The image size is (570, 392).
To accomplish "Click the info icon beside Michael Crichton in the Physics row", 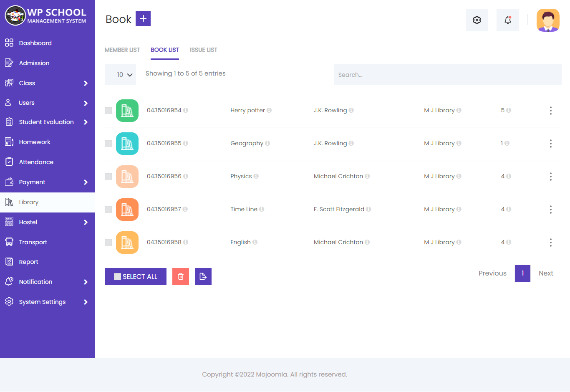I will click(x=367, y=176).
